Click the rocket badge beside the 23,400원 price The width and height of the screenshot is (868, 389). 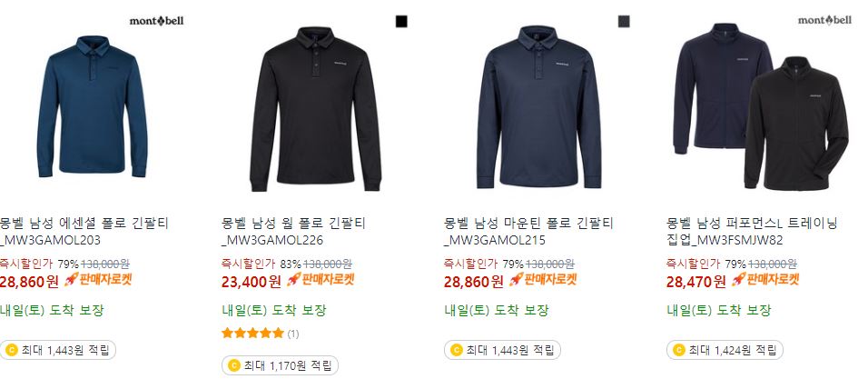[x=321, y=279]
